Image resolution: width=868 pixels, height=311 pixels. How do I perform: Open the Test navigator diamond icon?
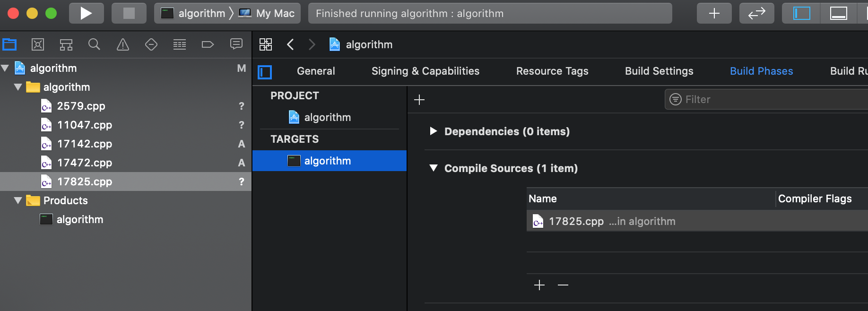pyautogui.click(x=151, y=44)
